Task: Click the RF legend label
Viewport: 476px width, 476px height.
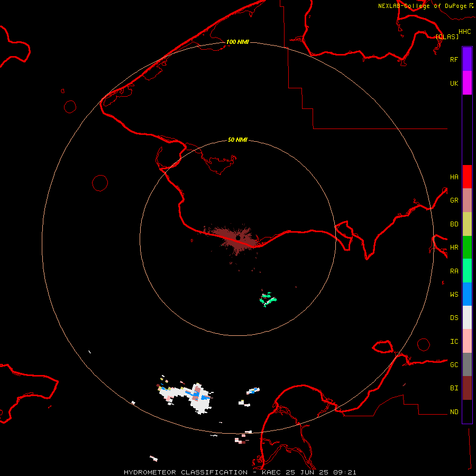Action: (x=454, y=59)
